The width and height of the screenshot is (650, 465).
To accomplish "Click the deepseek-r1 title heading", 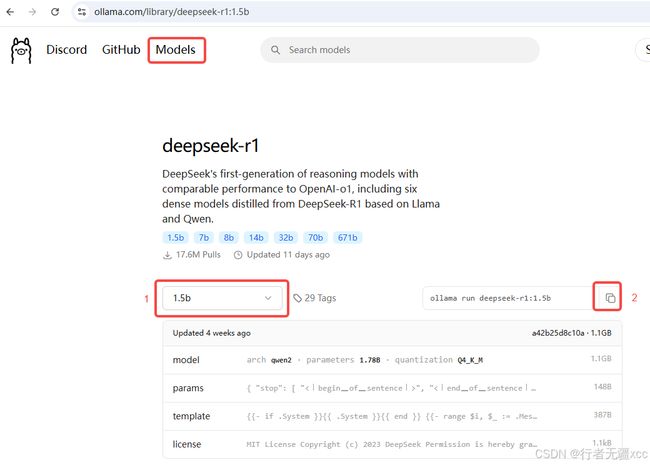I will pyautogui.click(x=211, y=145).
